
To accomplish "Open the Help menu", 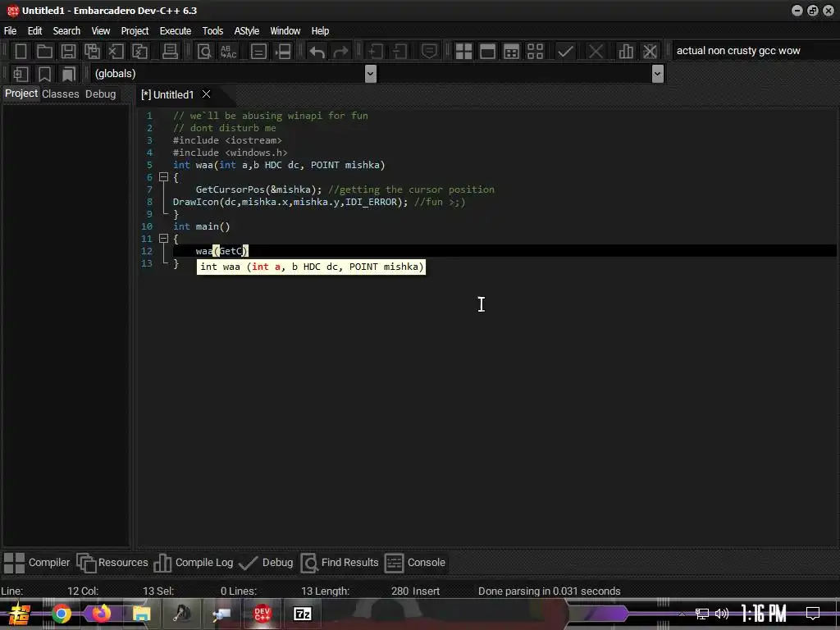I will click(320, 31).
